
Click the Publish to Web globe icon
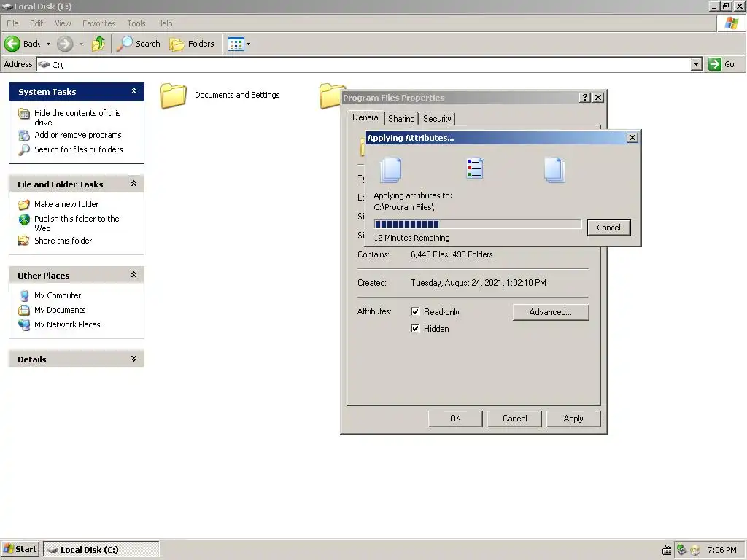tap(24, 219)
